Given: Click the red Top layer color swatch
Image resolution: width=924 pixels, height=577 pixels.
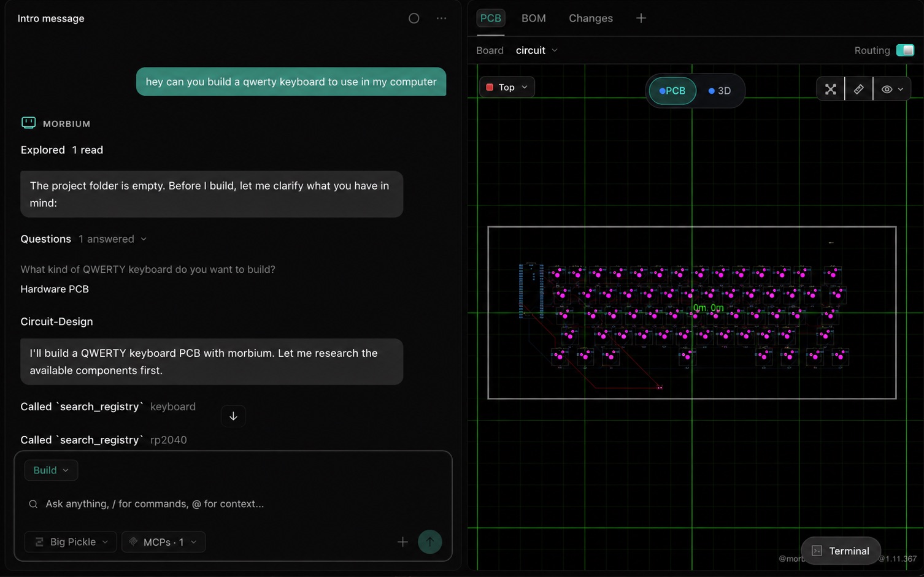Looking at the screenshot, I should click(x=490, y=87).
